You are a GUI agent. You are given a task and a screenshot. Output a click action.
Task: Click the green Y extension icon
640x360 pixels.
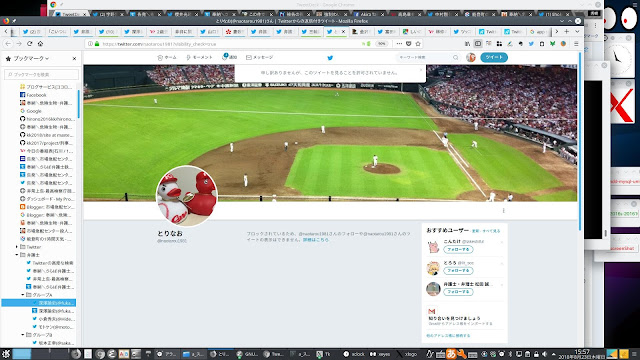pos(552,44)
